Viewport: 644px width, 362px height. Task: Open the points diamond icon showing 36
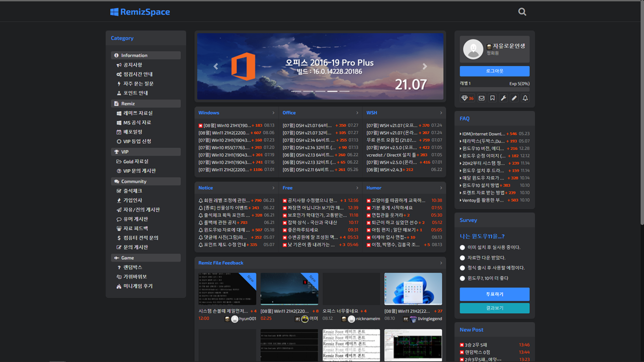click(x=468, y=98)
